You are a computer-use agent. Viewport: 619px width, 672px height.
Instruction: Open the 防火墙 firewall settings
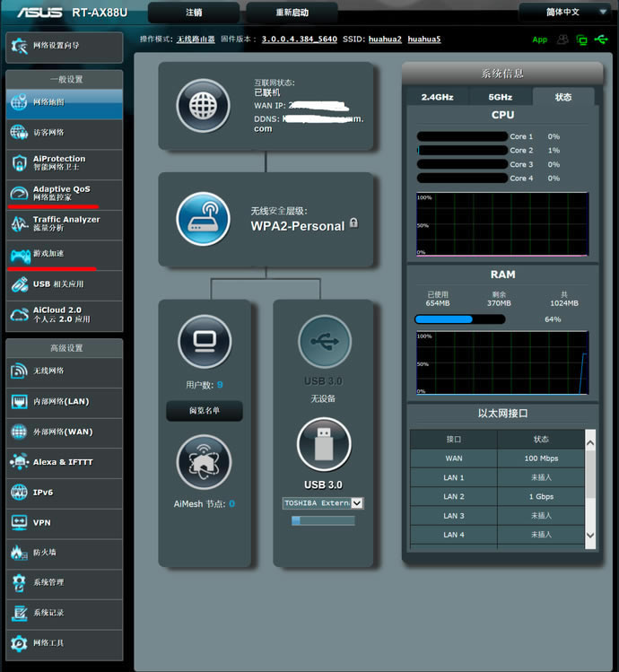(x=64, y=552)
